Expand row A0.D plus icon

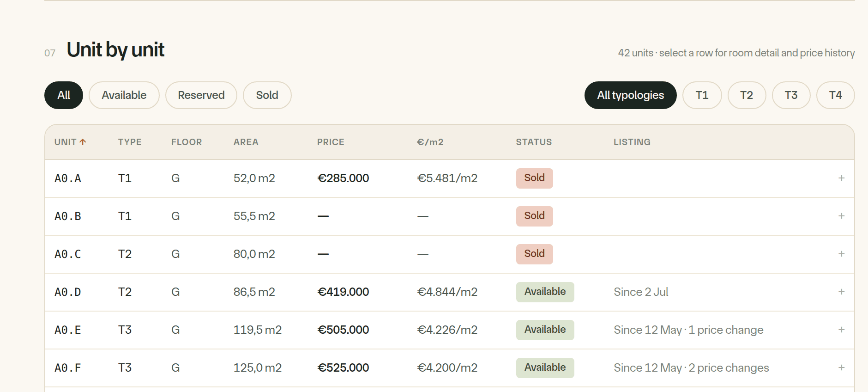841,292
